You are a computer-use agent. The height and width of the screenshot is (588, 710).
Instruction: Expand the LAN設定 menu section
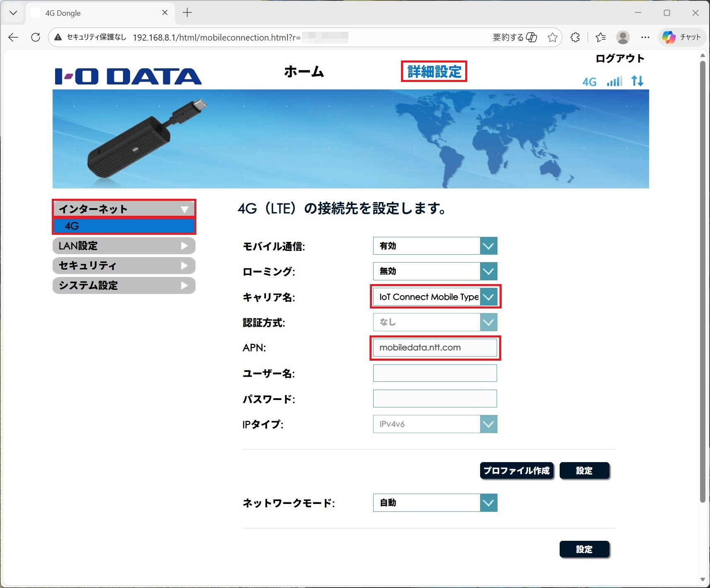(x=124, y=246)
